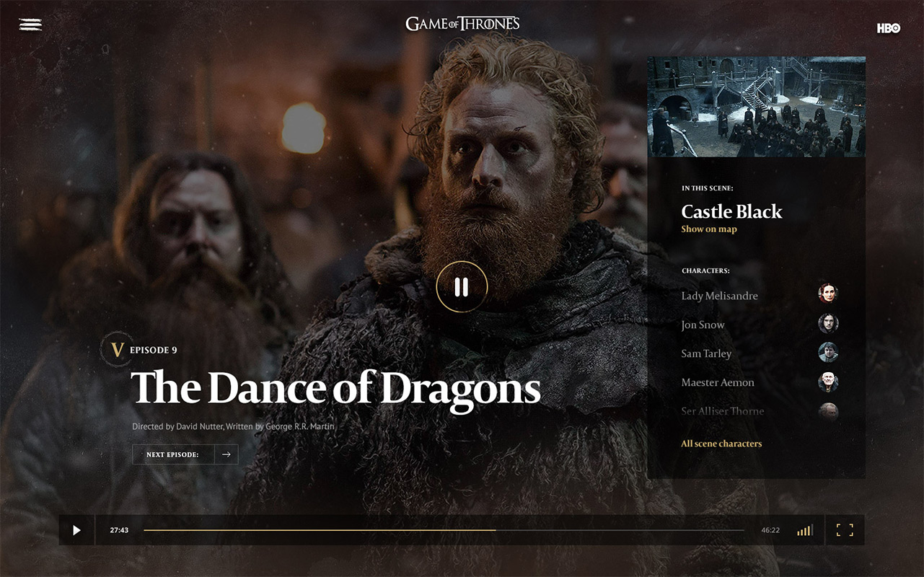Click the next episode arrow icon
This screenshot has width=924, height=577.
pyautogui.click(x=226, y=454)
